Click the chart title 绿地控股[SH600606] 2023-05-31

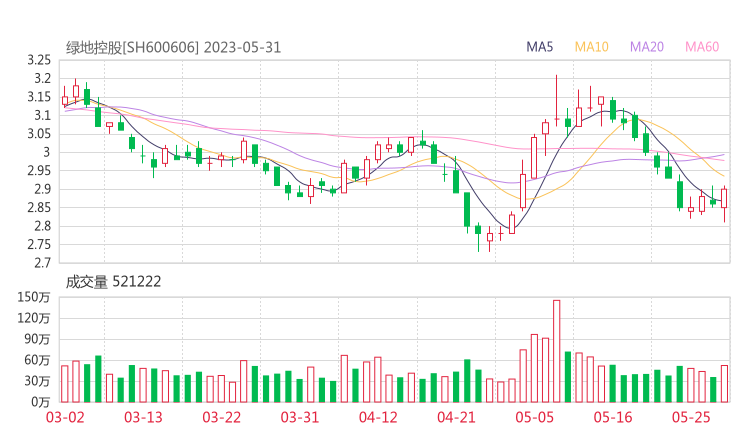point(173,48)
